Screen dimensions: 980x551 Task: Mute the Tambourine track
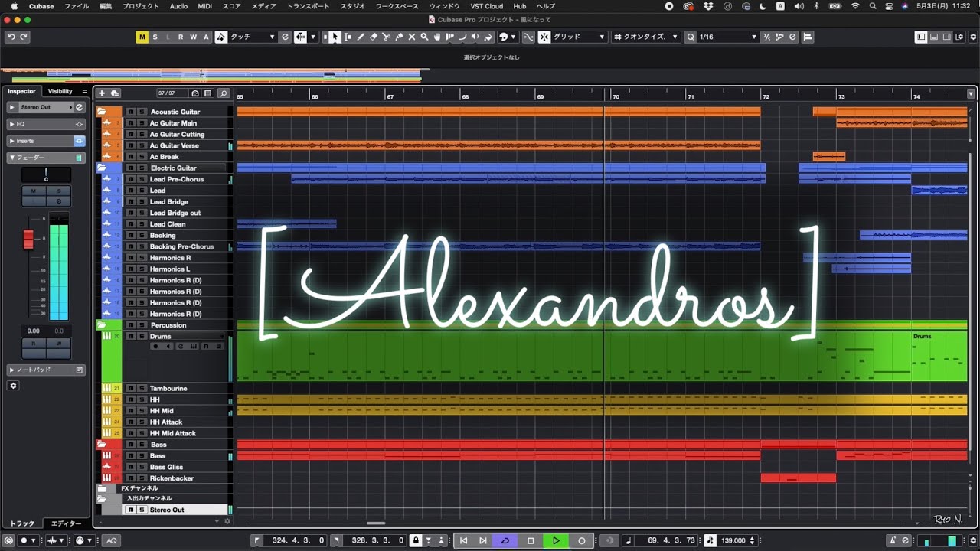(x=131, y=389)
